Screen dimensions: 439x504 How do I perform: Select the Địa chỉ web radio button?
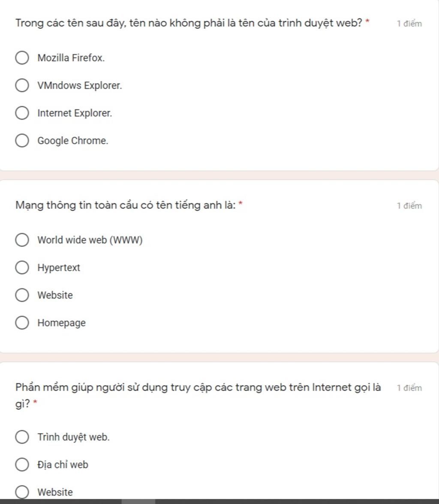pos(22,465)
